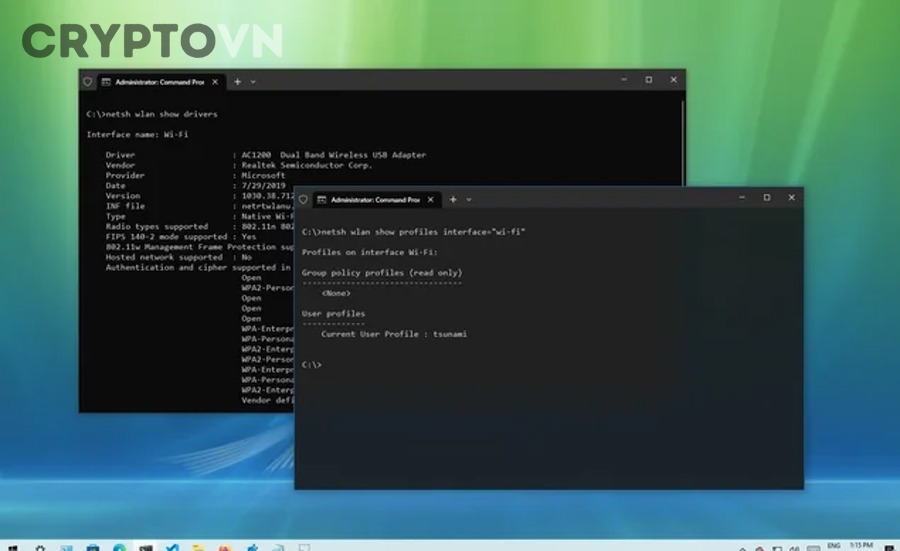Click the 'Profiles on interface Wi-Fi:' line
Viewport: 900px width, 551px height.
point(370,252)
